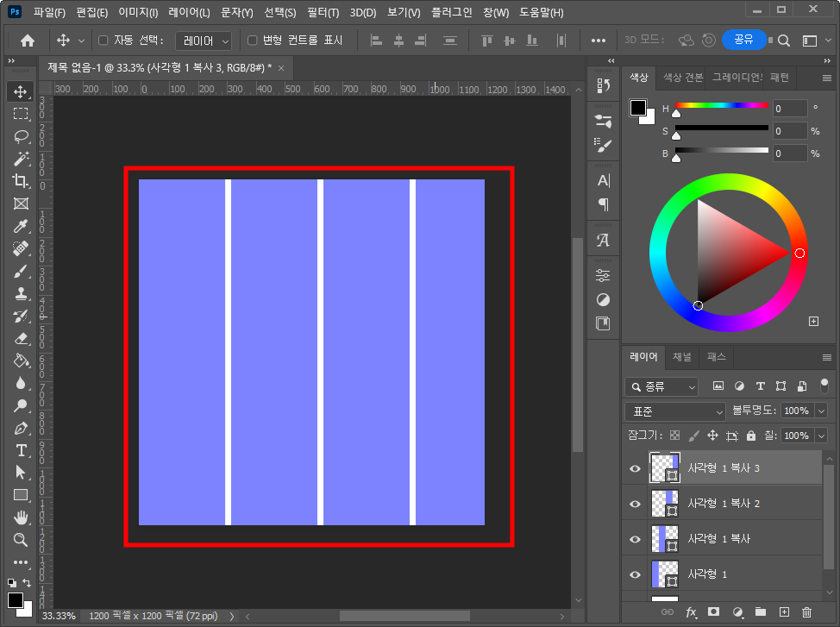
Task: Select the Frame tool
Action: (21, 204)
